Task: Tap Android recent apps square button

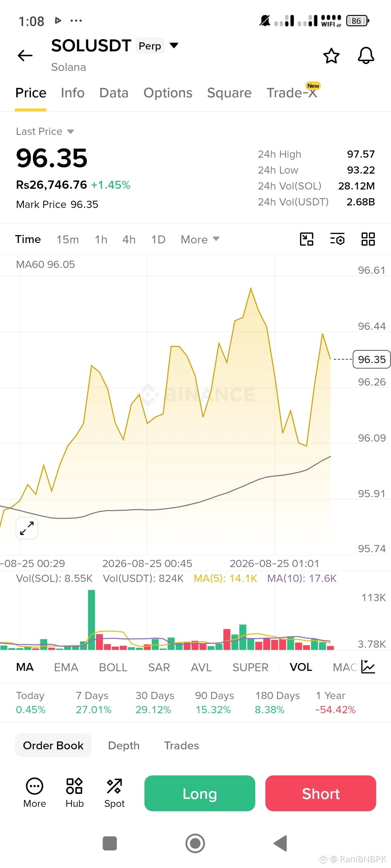Action: point(110,843)
